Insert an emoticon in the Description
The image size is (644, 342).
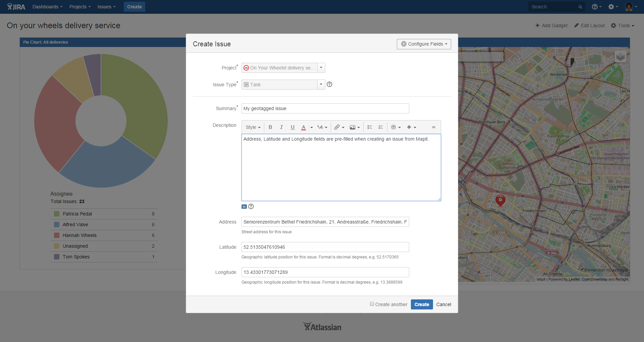[x=393, y=127]
